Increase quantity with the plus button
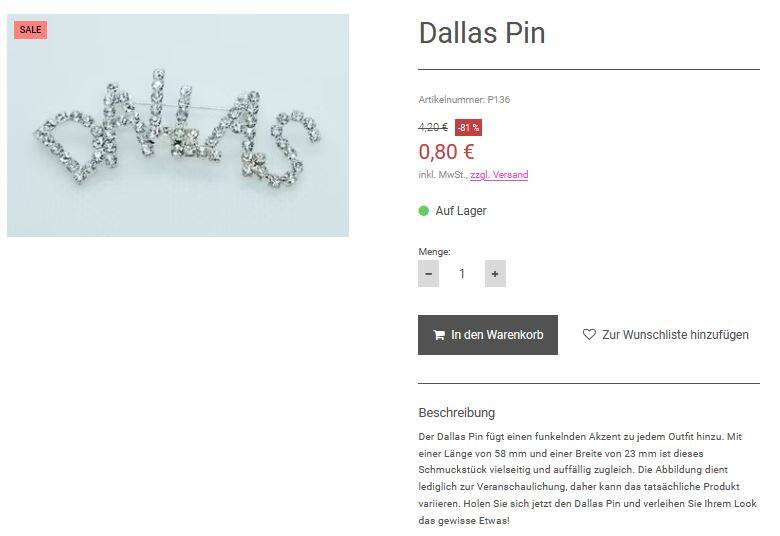Viewport: 780px width, 536px height. [495, 273]
